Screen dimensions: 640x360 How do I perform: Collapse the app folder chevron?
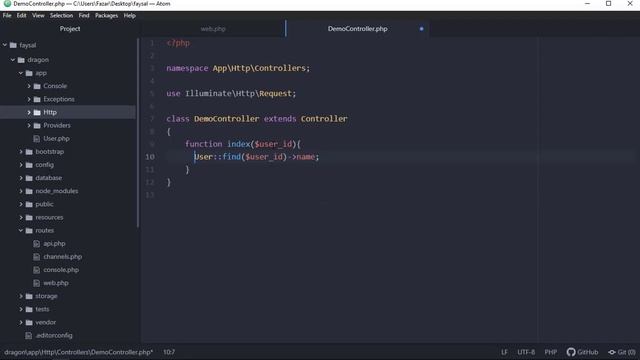(21, 73)
